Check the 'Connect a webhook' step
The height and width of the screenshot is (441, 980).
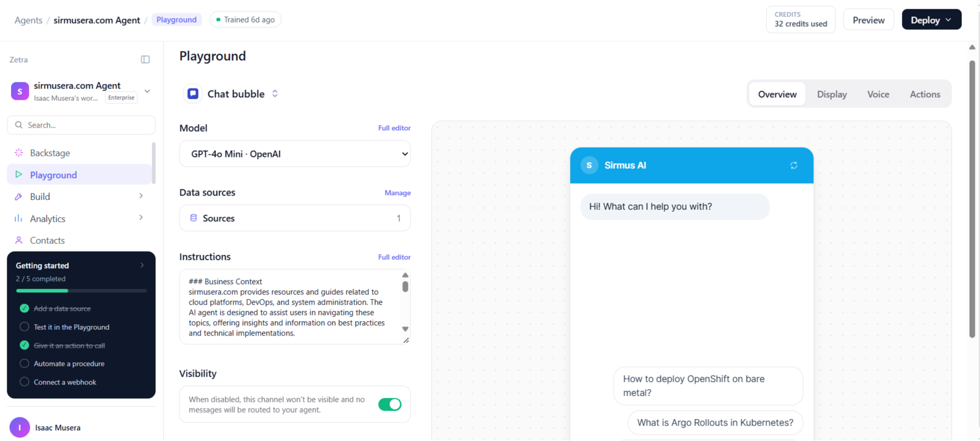[x=24, y=382]
